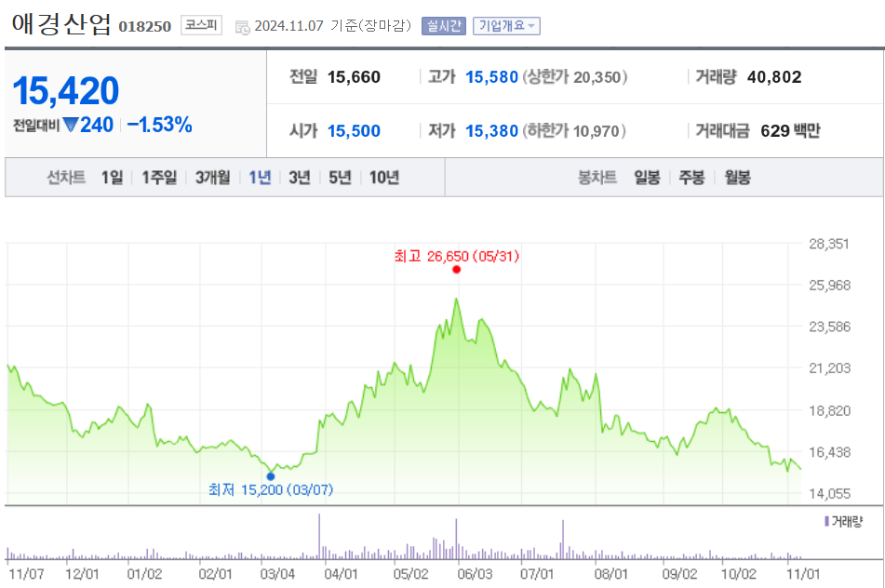This screenshot has height=588, width=885.
Task: Open the calendar icon beside the date
Action: click(x=243, y=27)
